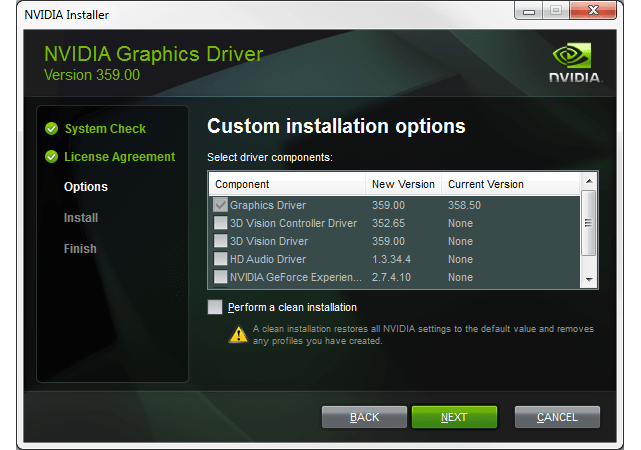Click the component list scroll up arrow

click(589, 181)
